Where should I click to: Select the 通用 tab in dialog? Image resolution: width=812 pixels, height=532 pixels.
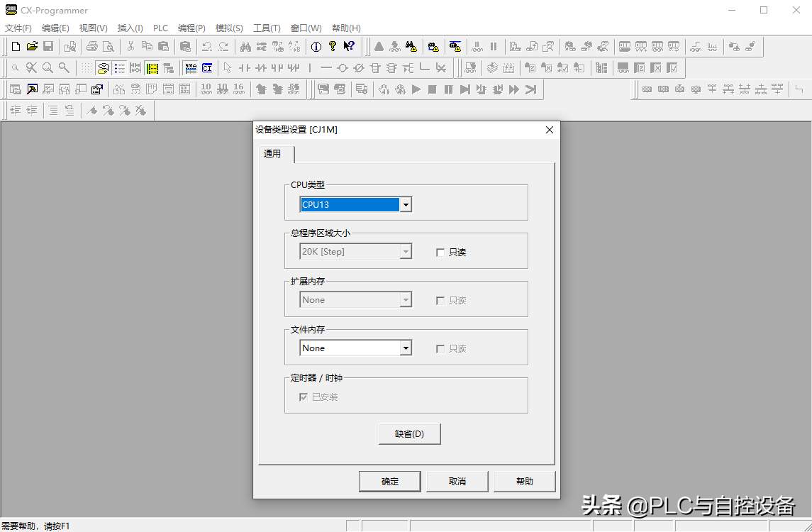click(x=273, y=154)
